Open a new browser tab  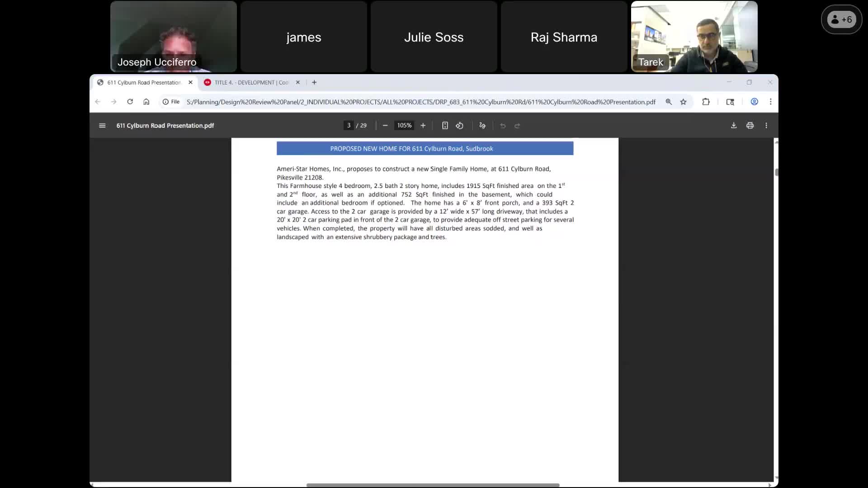(x=314, y=82)
